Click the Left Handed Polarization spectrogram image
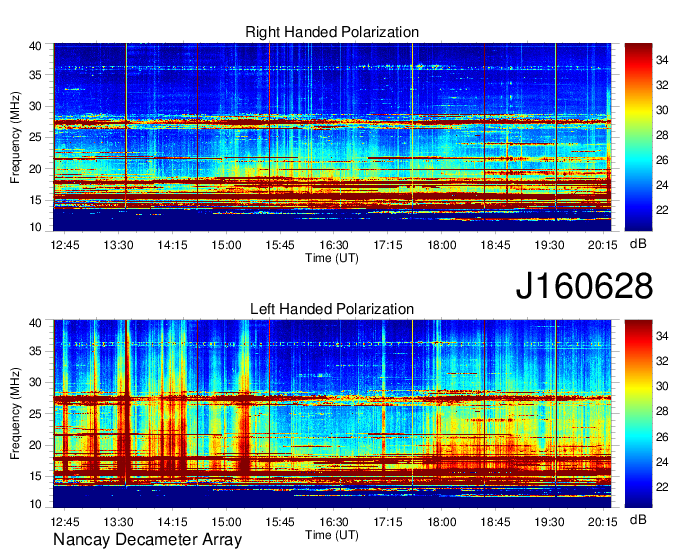 [x=332, y=414]
